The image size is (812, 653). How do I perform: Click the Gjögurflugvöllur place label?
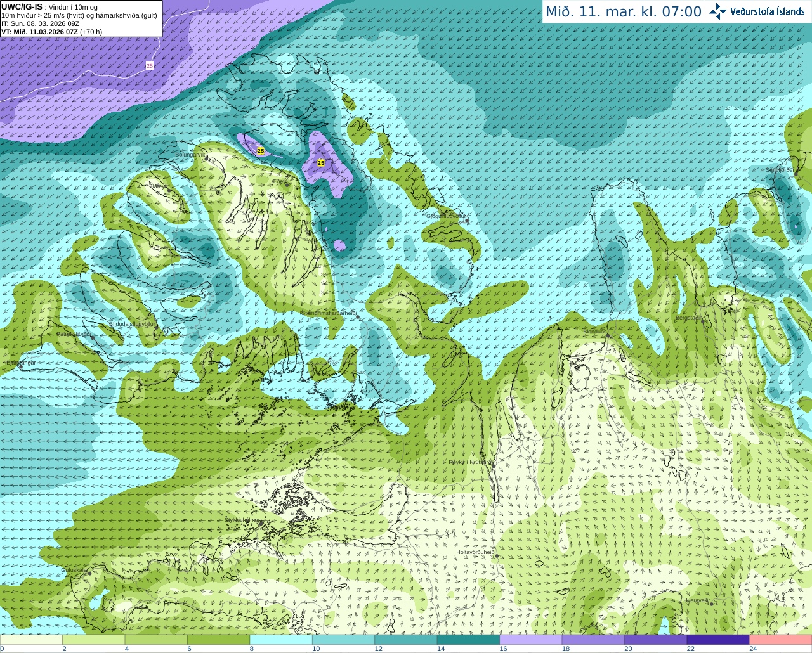446,216
